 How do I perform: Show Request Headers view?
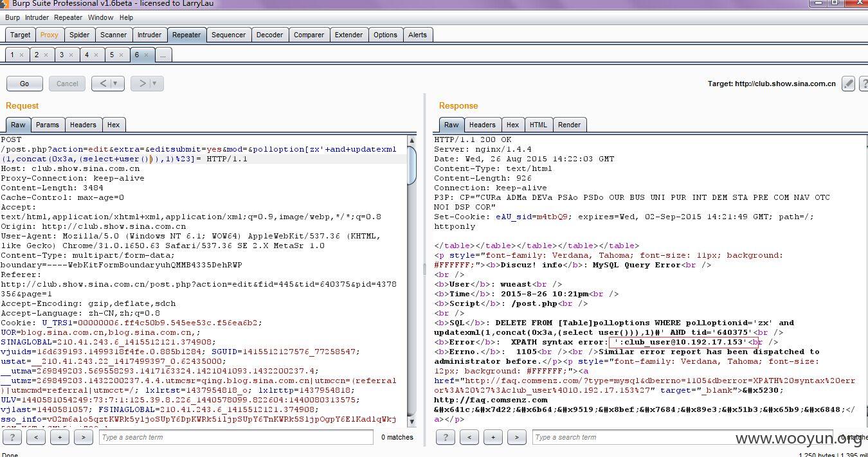point(83,125)
